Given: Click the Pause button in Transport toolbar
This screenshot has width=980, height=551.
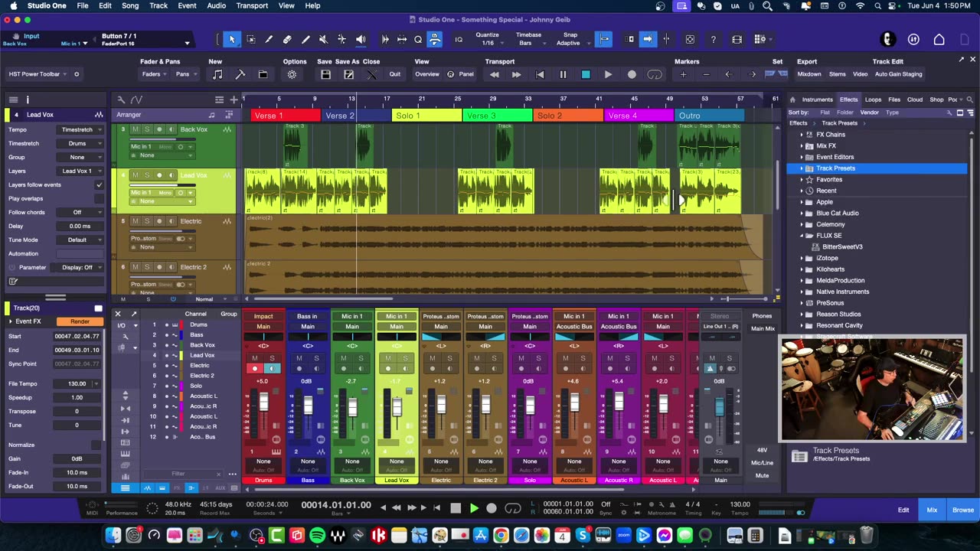Looking at the screenshot, I should 563,74.
